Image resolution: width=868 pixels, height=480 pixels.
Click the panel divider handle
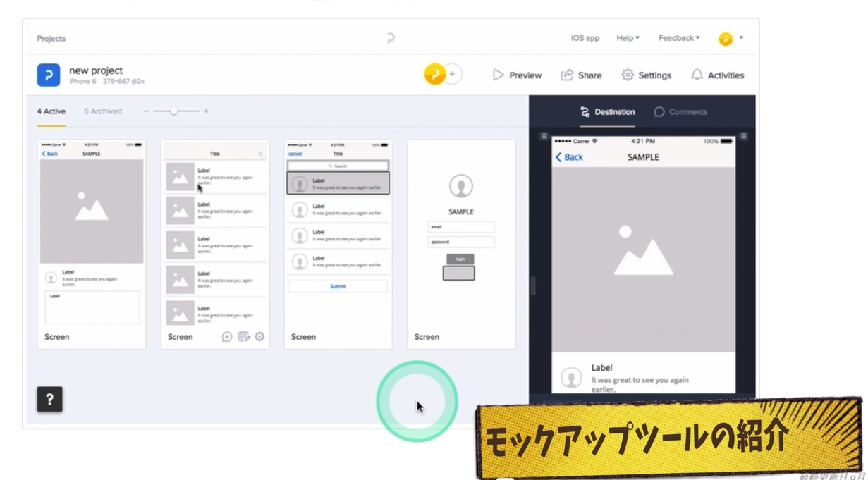click(x=533, y=285)
